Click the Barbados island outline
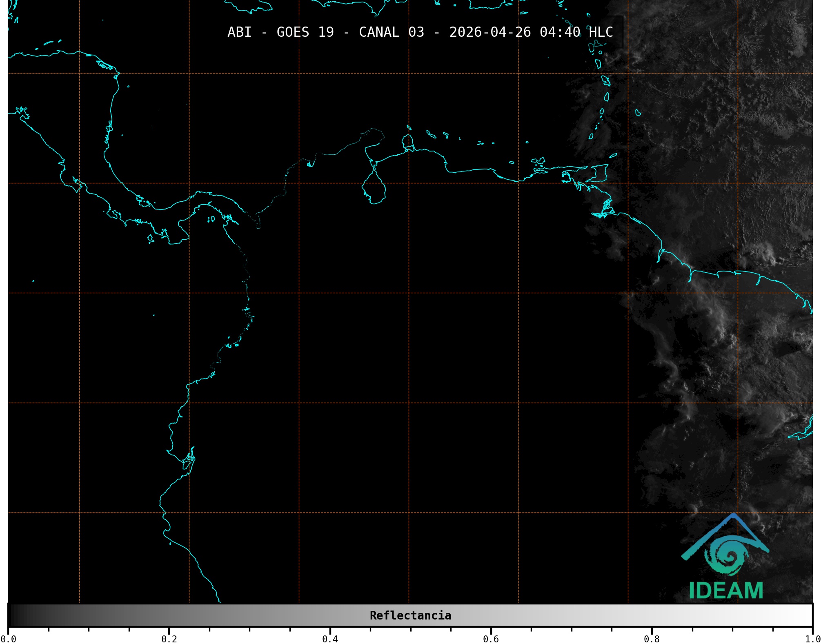 coord(638,113)
